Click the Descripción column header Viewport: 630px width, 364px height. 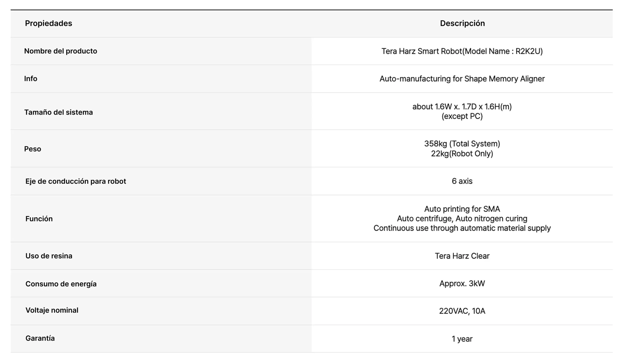click(462, 23)
